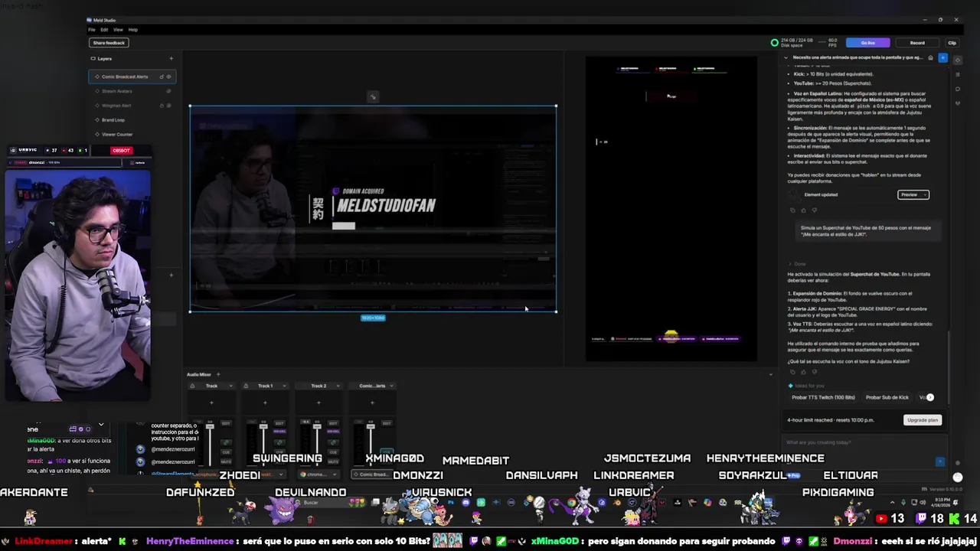Click the first Track volume fader

coord(210,426)
